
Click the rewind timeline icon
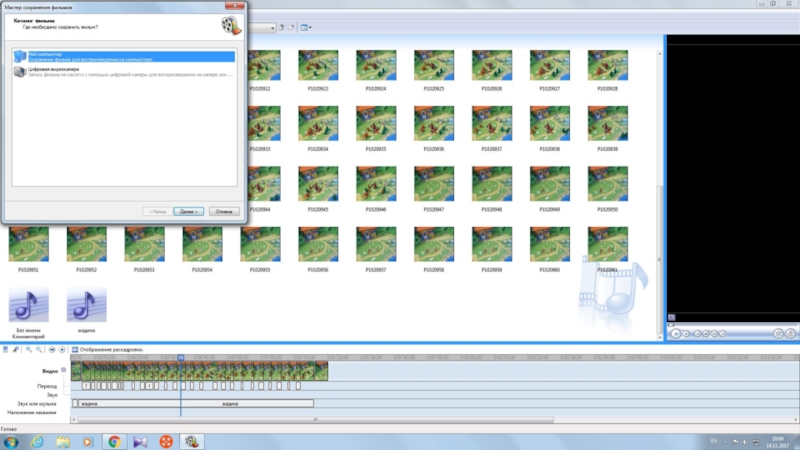pyautogui.click(x=52, y=349)
